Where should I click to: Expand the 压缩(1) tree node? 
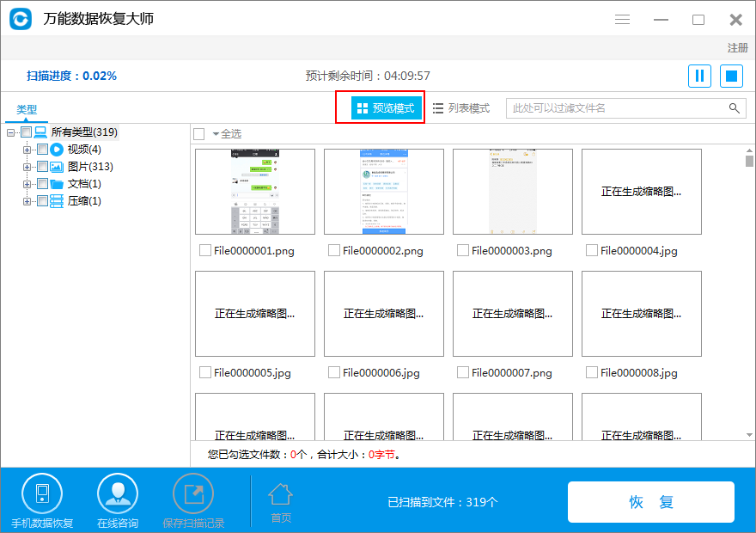point(27,202)
